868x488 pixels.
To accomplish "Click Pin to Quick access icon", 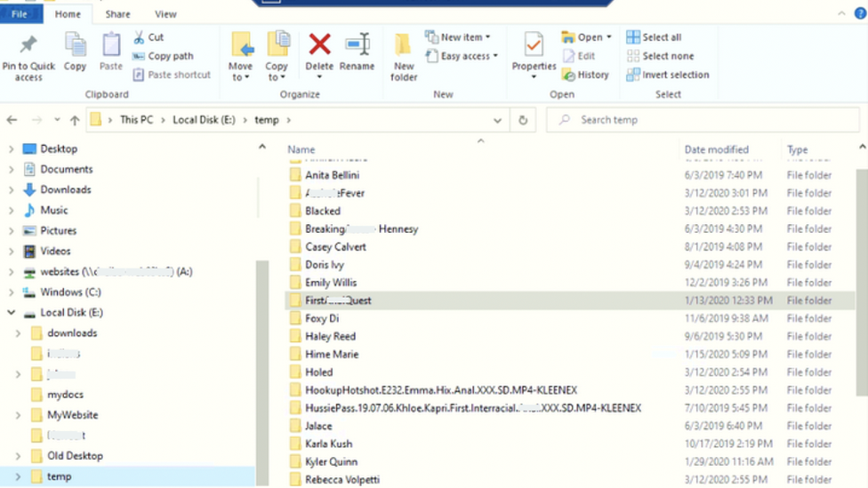I will [28, 46].
